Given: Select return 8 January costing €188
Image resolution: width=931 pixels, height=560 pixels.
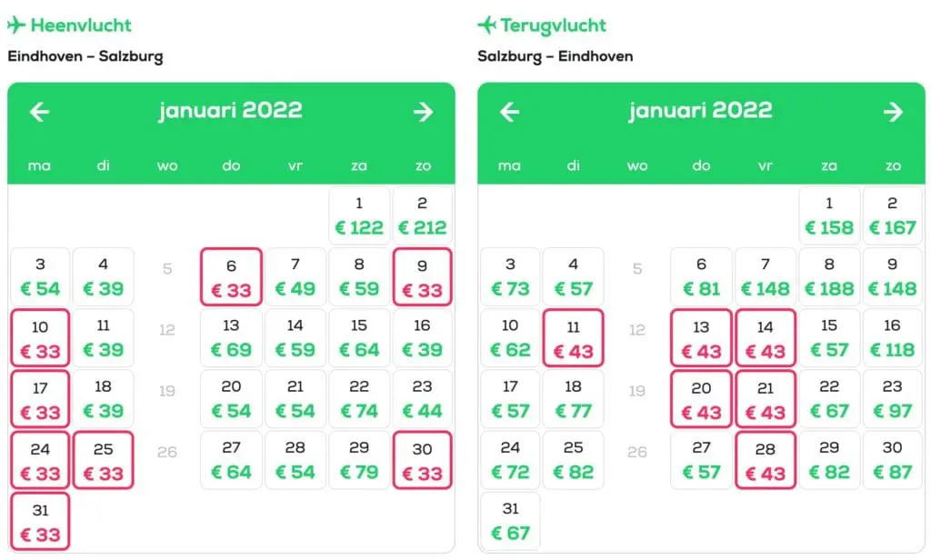Looking at the screenshot, I should pos(829,276).
